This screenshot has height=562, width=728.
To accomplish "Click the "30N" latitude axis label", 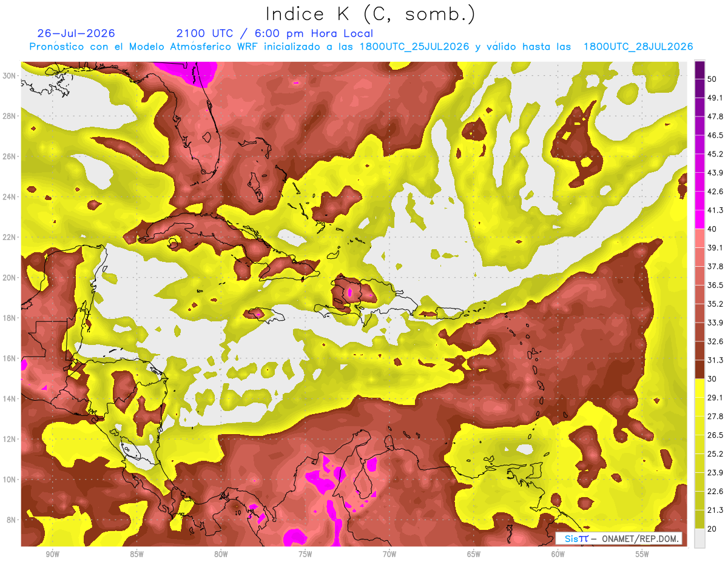I will [9, 76].
